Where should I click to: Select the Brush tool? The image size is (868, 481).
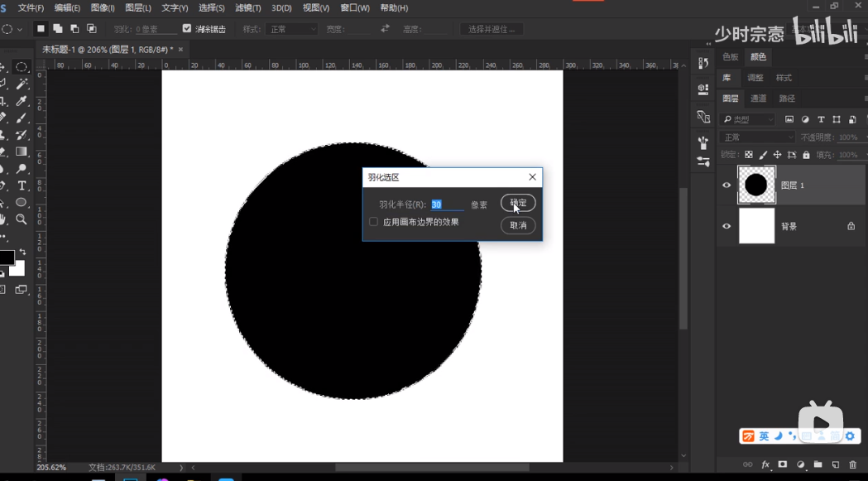[22, 118]
